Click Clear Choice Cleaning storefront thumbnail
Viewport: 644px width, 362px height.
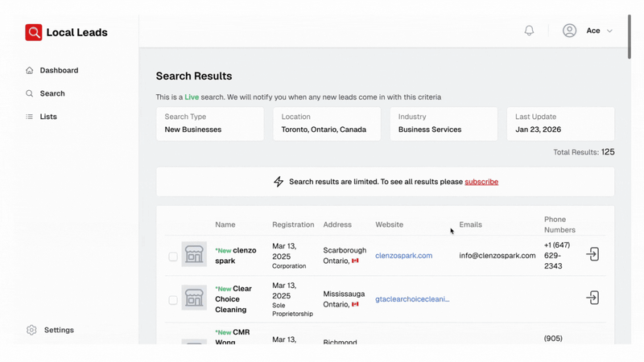194,298
